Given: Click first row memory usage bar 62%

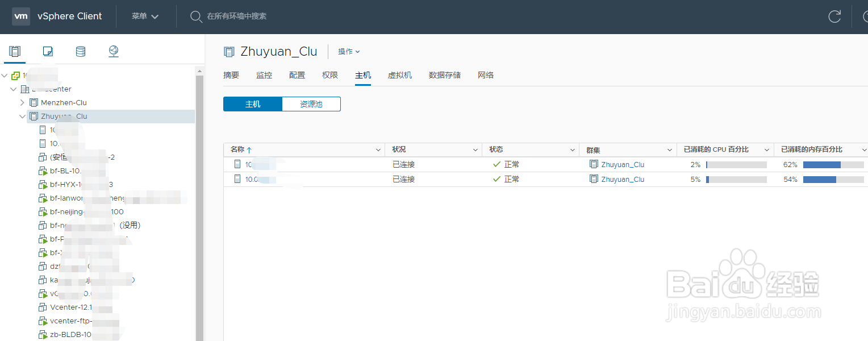Looking at the screenshot, I should [x=833, y=165].
